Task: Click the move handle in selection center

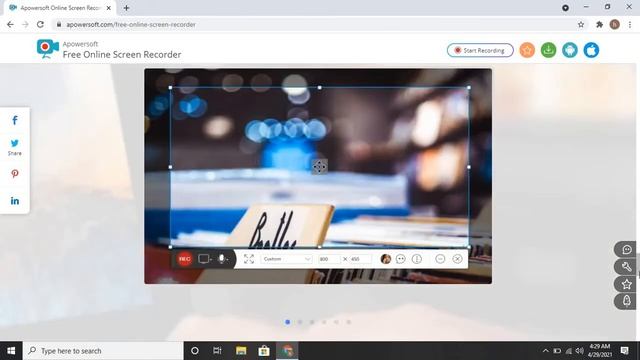Action: coord(320,167)
